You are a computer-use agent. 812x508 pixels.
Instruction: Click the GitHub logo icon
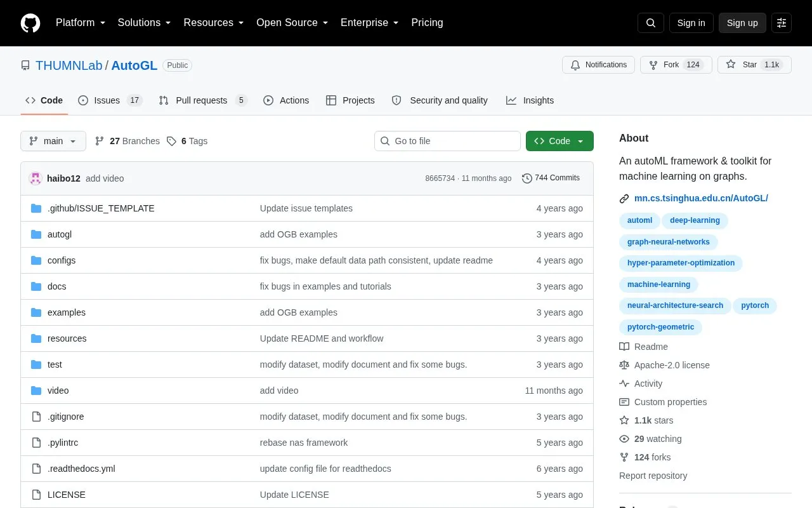pos(30,23)
